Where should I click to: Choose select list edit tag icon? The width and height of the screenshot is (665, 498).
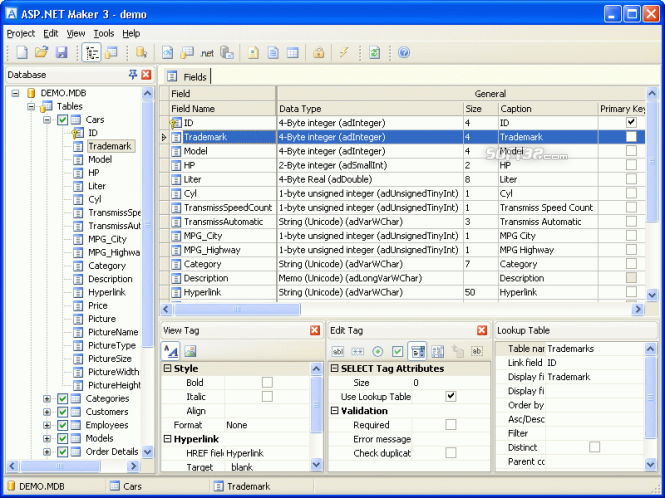point(417,351)
